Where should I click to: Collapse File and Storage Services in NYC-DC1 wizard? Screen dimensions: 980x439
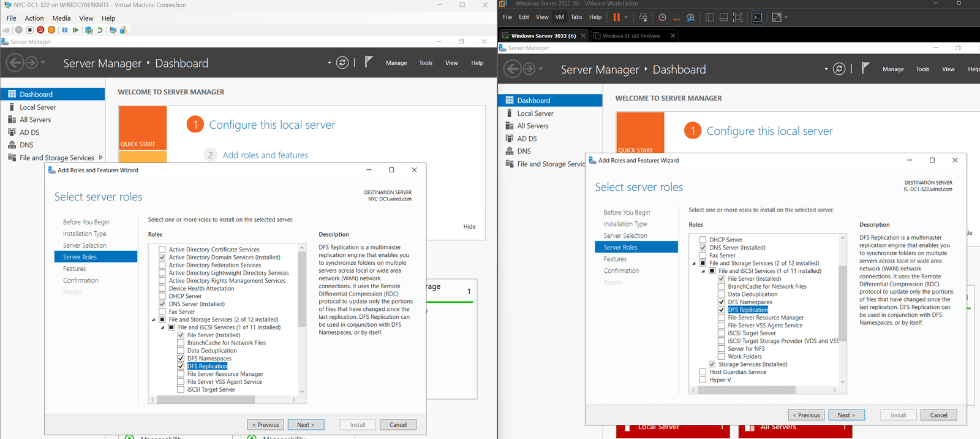(154, 319)
